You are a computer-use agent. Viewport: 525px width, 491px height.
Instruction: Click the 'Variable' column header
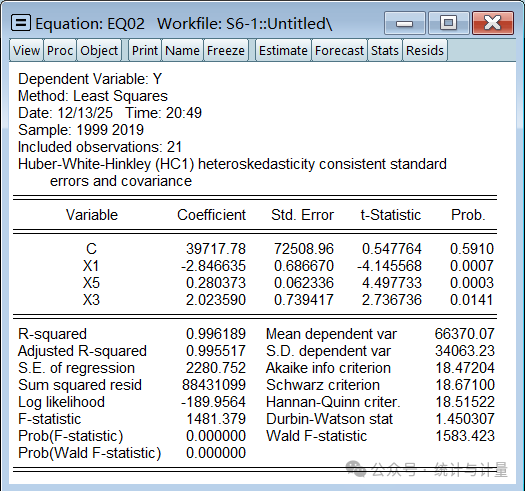click(92, 215)
